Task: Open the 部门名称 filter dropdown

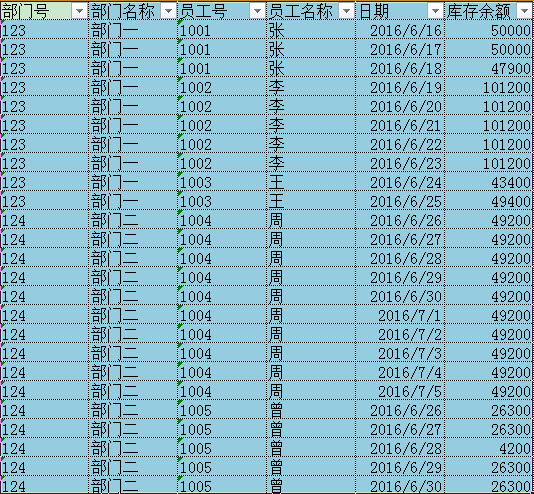Action: point(169,11)
